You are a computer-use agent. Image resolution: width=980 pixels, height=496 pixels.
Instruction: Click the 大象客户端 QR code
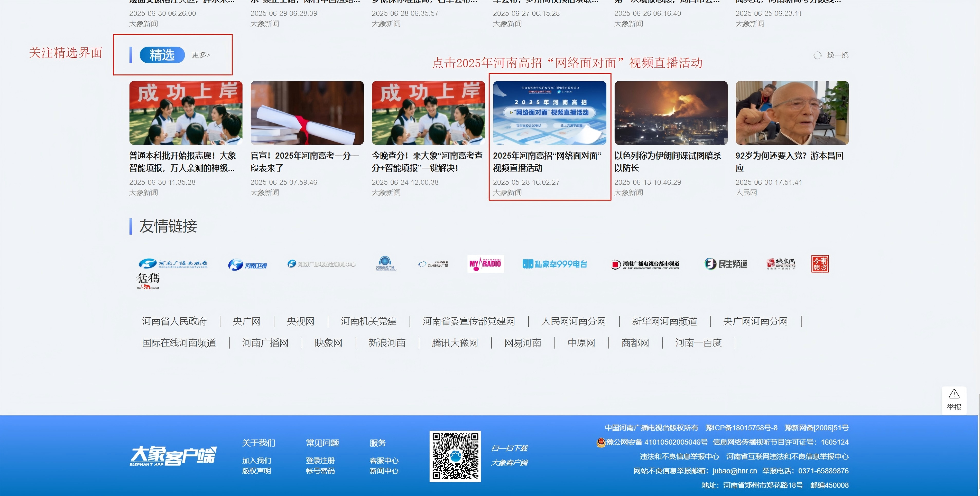pyautogui.click(x=455, y=456)
